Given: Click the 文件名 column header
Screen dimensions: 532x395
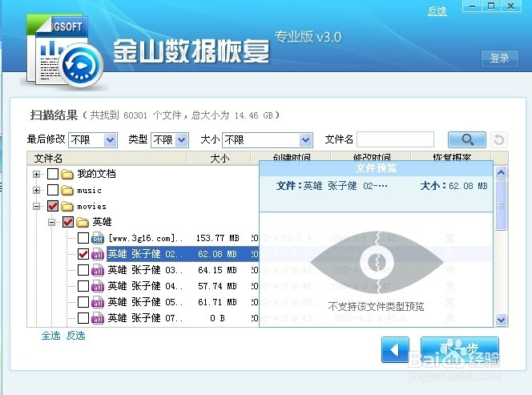Looking at the screenshot, I should [x=107, y=158].
